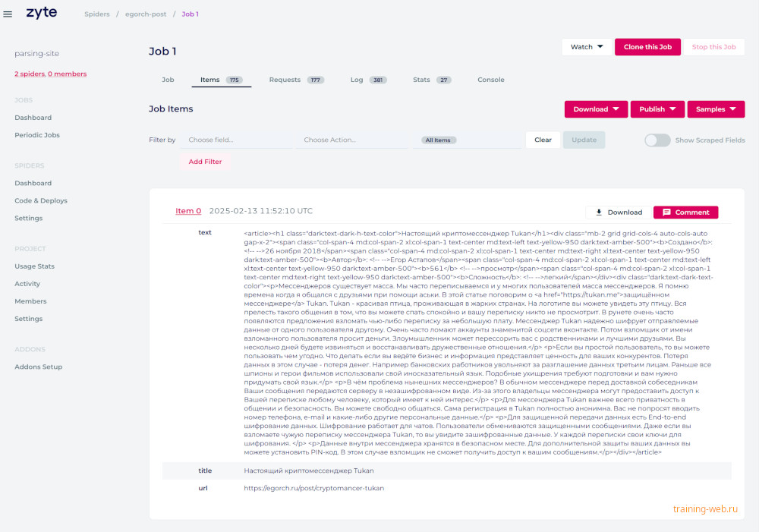Click egorch-post in the breadcrumb

click(x=146, y=14)
